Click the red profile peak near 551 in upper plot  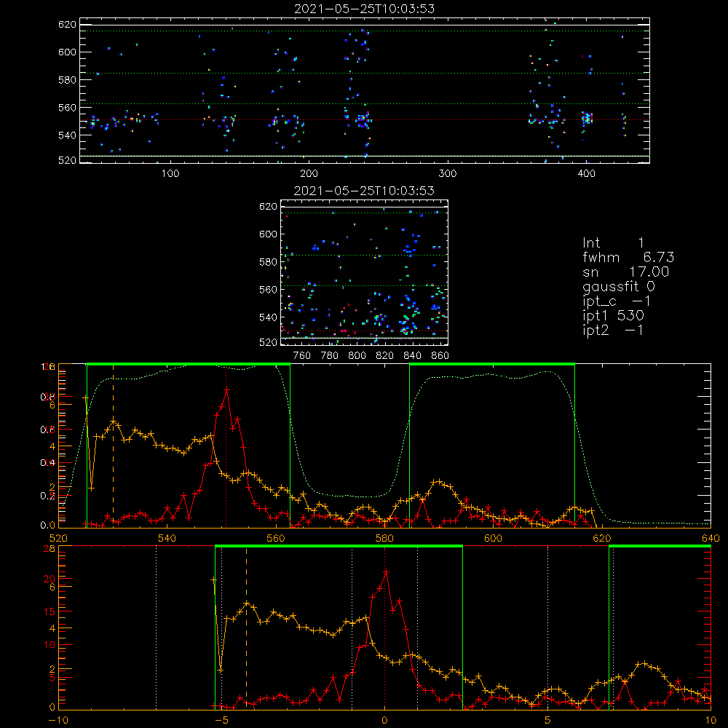[226, 389]
